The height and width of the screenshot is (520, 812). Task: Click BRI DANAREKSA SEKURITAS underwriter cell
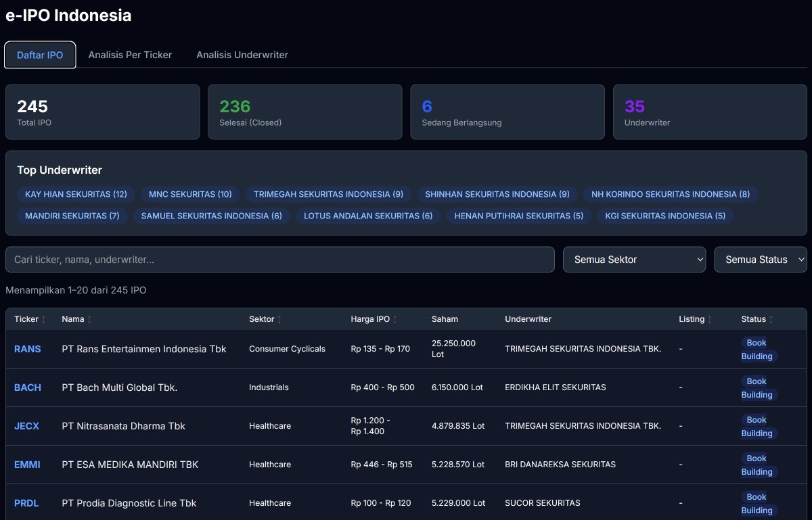560,465
